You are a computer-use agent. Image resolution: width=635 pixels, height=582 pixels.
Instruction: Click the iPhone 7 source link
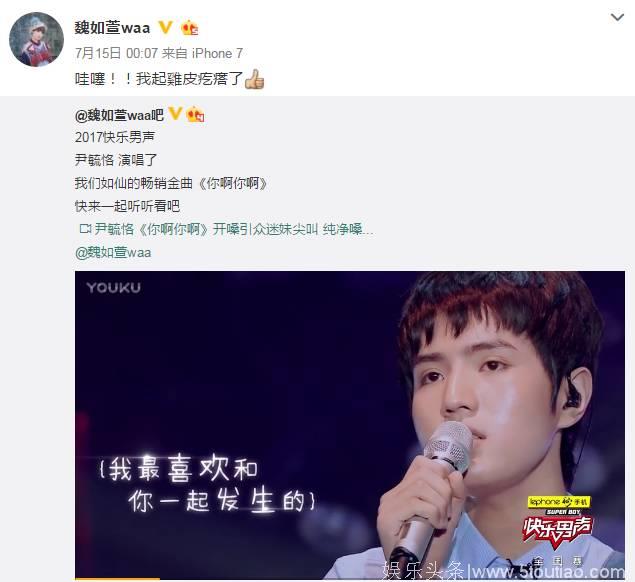(x=217, y=53)
